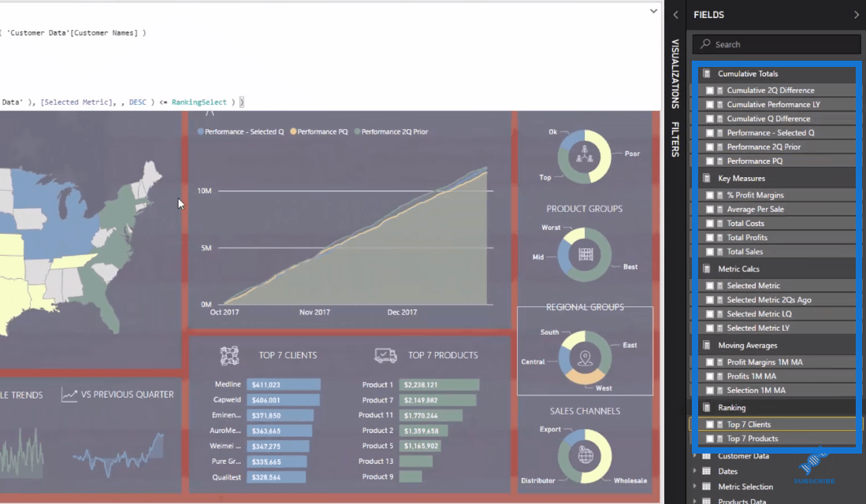Click the Moving Averages folder icon

pos(706,345)
